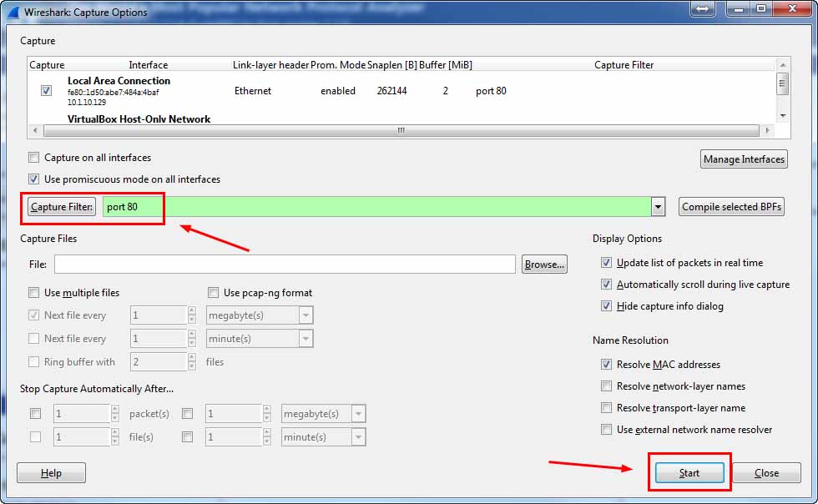The height and width of the screenshot is (504, 818).
Task: Click interface list scroll-right arrow
Action: point(767,130)
